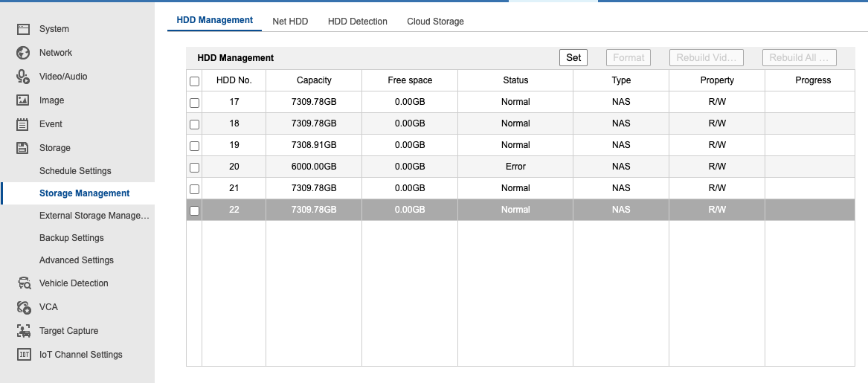Open the HDD Detection tab
This screenshot has width=868, height=383.
(x=357, y=22)
